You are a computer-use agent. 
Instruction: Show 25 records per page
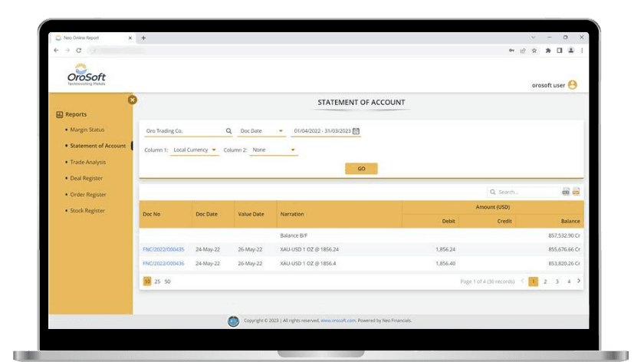(x=157, y=281)
